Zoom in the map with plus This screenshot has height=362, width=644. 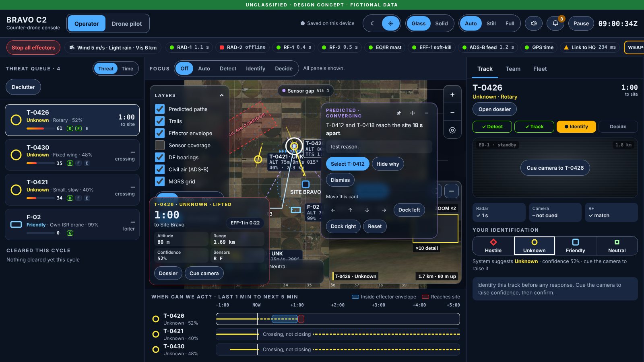click(x=452, y=95)
